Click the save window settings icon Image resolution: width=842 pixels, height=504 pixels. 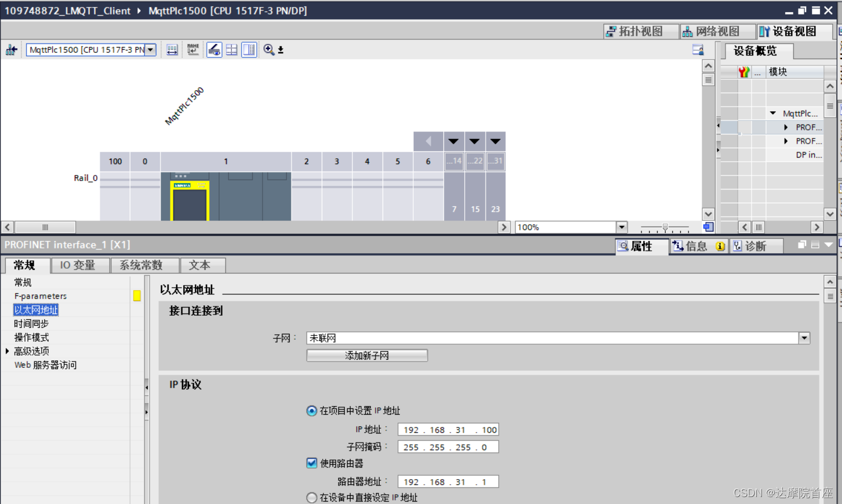[698, 50]
